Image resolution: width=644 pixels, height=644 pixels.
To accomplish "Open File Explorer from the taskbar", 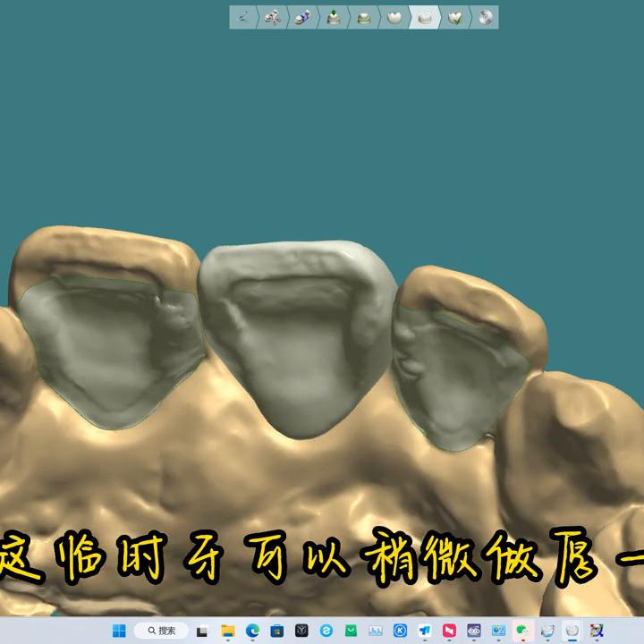I will pyautogui.click(x=227, y=630).
